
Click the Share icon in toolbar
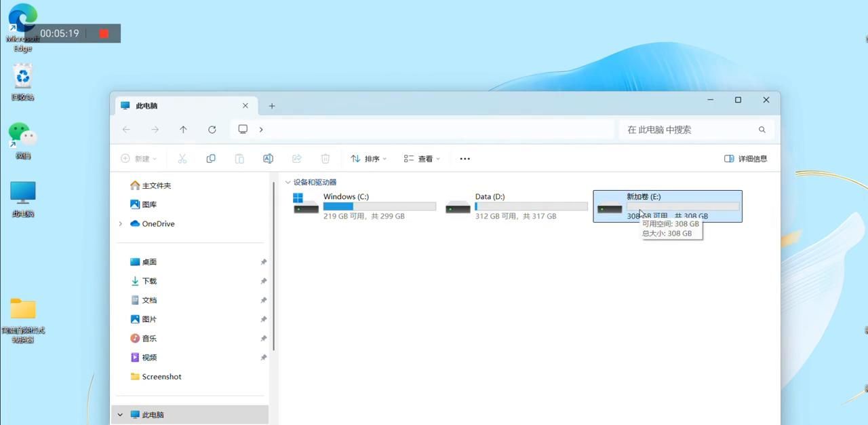click(x=296, y=159)
